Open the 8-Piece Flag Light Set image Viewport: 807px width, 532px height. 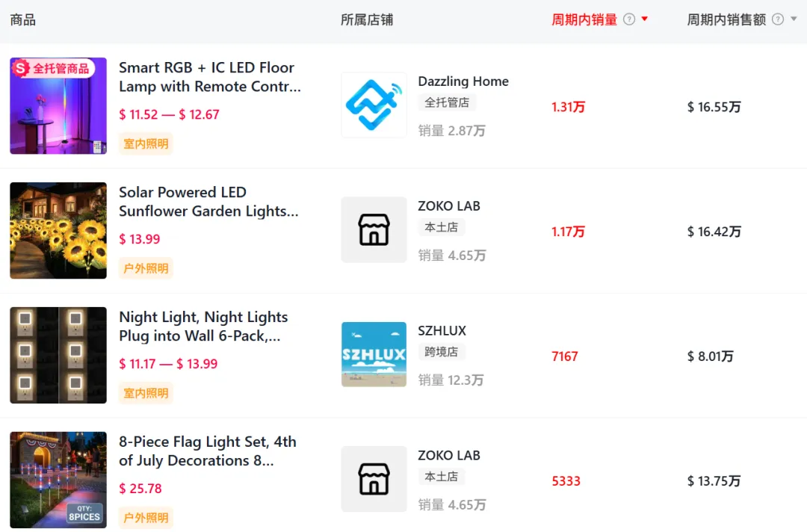(58, 480)
